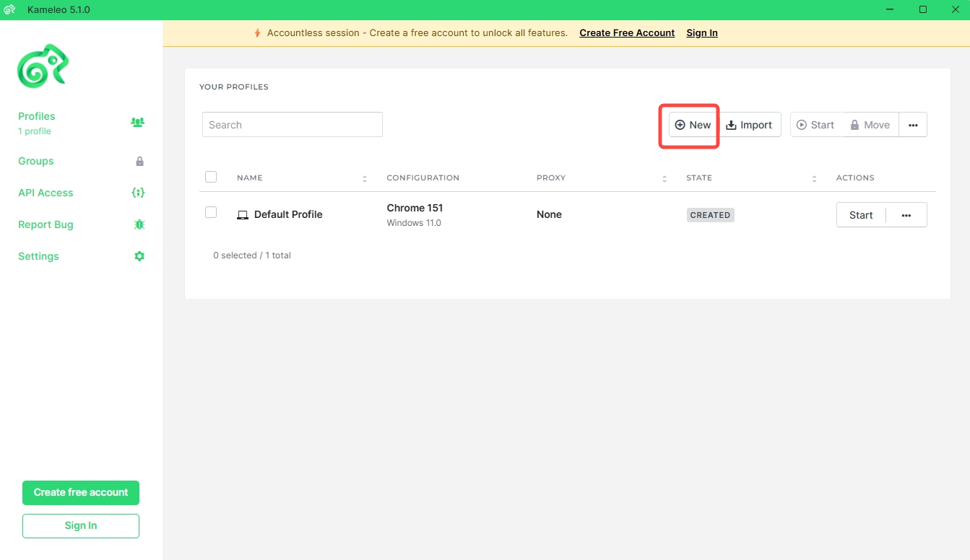Viewport: 970px width, 560px height.
Task: Click the Default Profile laptop icon
Action: pos(243,215)
